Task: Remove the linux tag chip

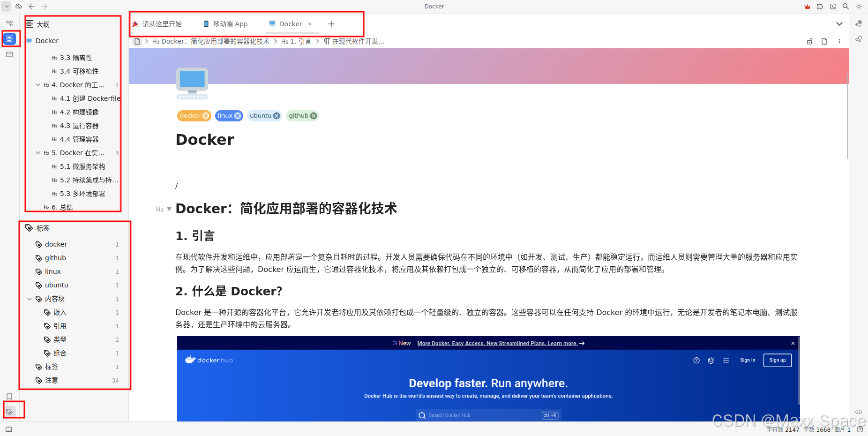Action: (237, 116)
